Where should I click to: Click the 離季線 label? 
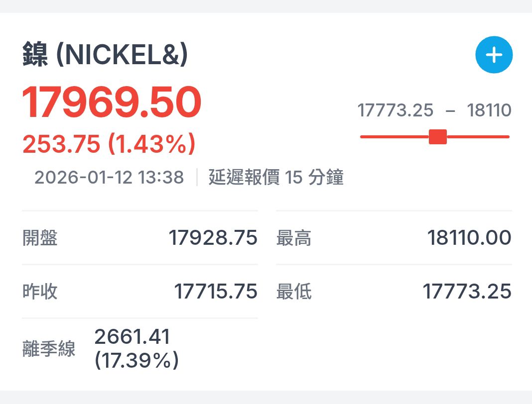49,349
